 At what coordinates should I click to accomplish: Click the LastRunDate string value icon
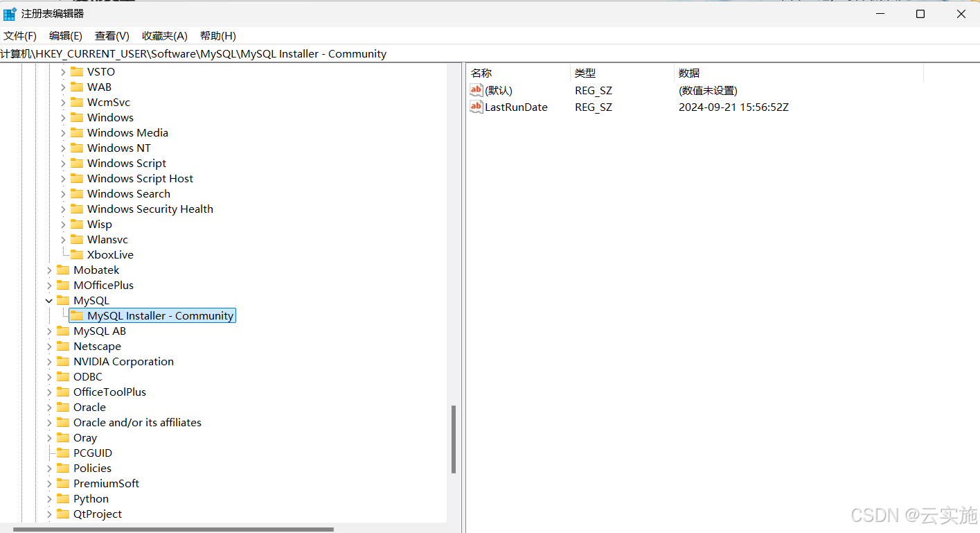(x=476, y=107)
